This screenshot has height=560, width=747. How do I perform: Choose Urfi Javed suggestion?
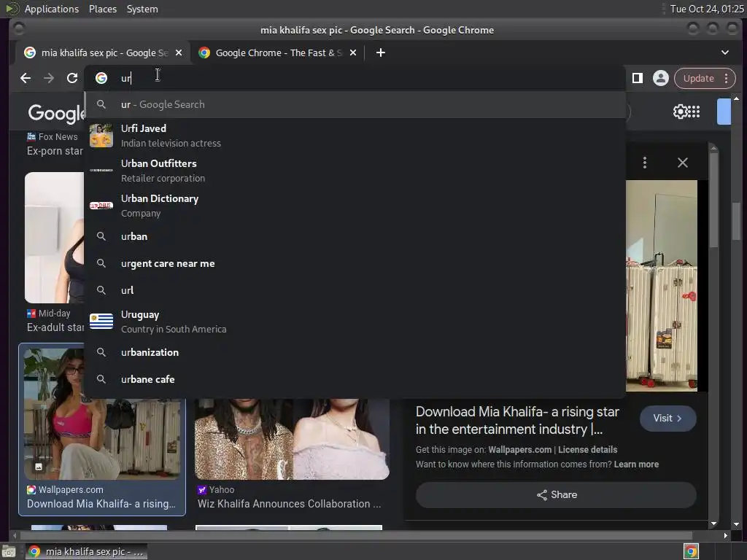355,136
